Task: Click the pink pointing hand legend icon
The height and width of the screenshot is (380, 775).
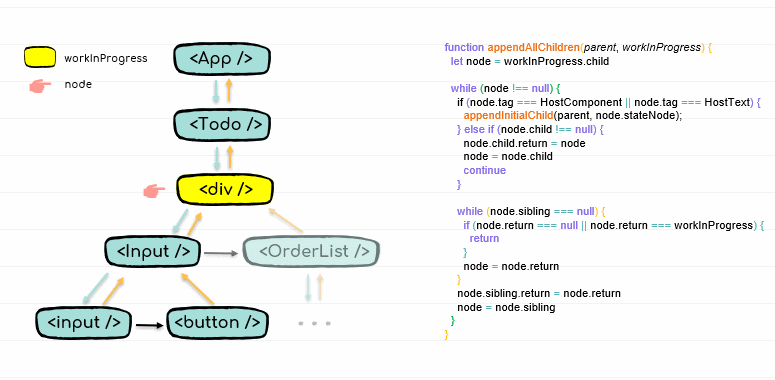Action: point(40,86)
